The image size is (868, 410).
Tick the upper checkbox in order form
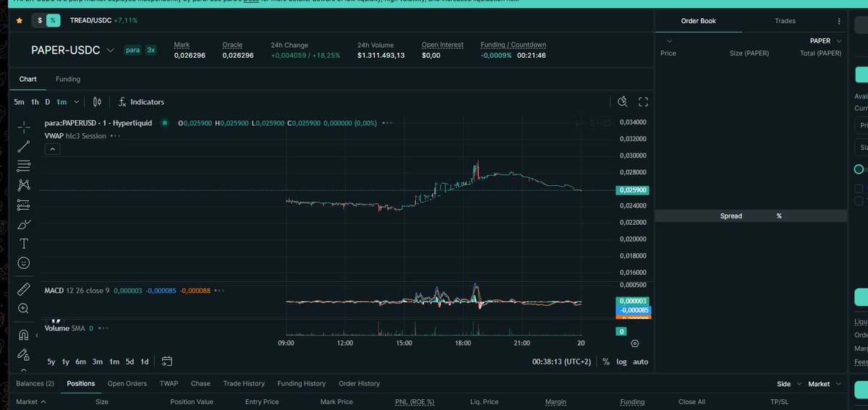[859, 189]
